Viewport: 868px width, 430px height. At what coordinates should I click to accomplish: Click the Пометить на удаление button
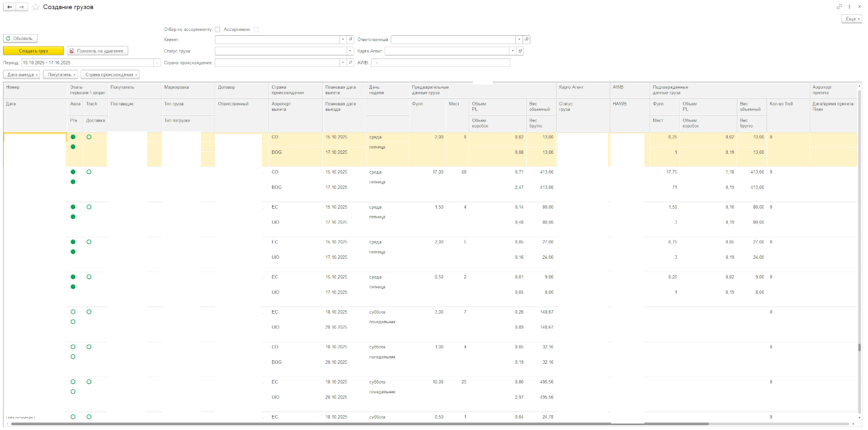[97, 51]
